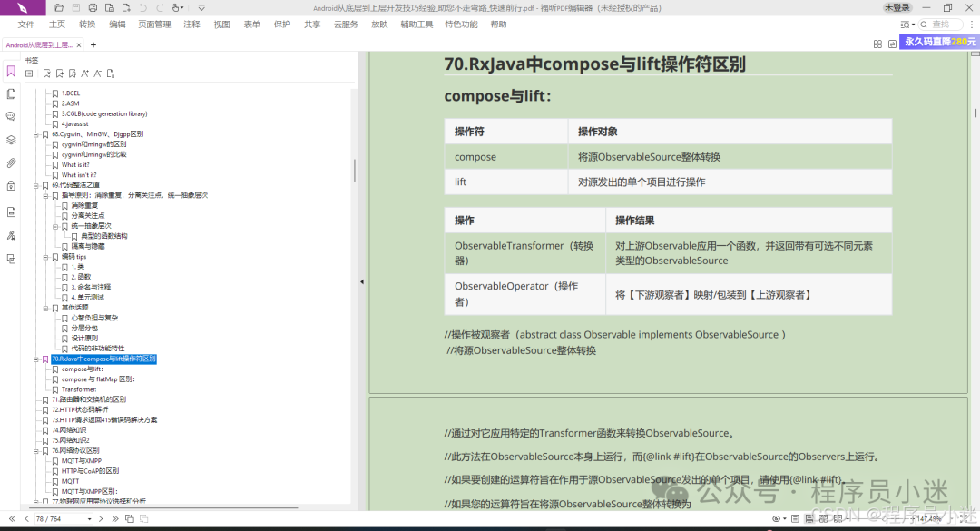Click the swap-view icon beside the promo banner
The width and height of the screenshot is (980, 531).
pyautogui.click(x=892, y=44)
